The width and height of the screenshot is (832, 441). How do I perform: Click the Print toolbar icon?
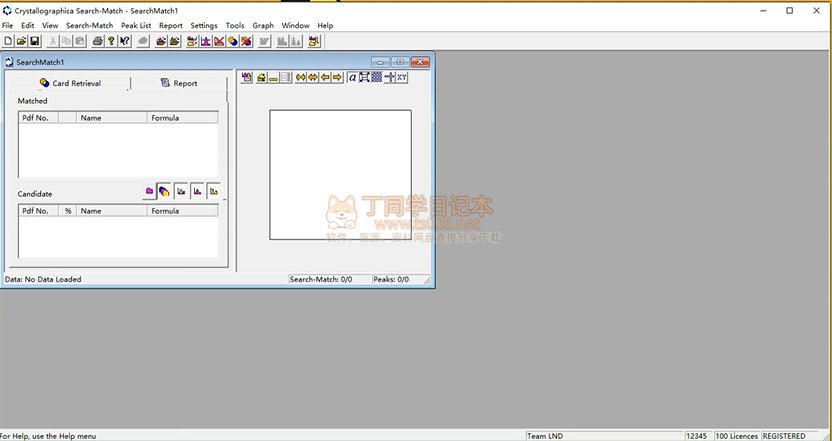coord(97,41)
